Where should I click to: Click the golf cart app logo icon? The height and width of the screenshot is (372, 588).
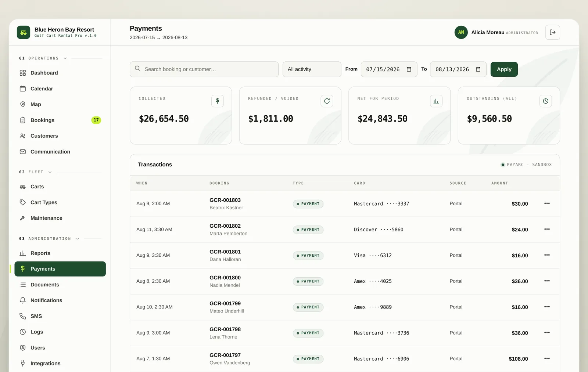(24, 32)
